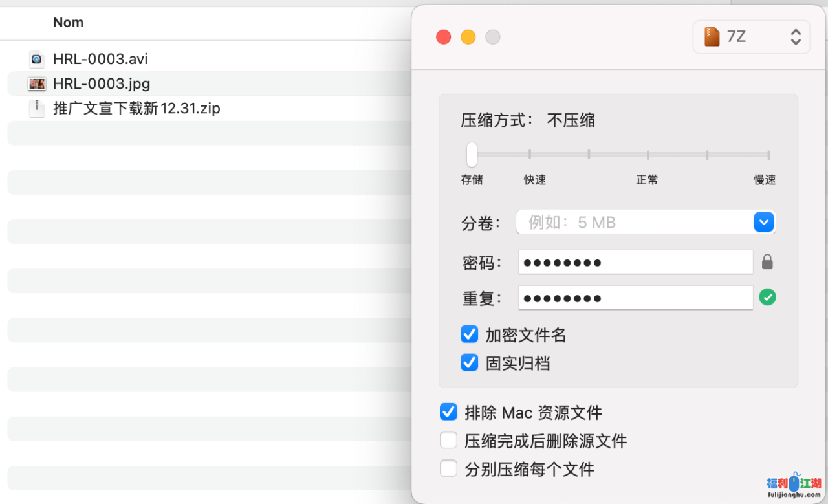Click the 密码 password input field
Viewport: 828px width, 504px height.
click(635, 262)
